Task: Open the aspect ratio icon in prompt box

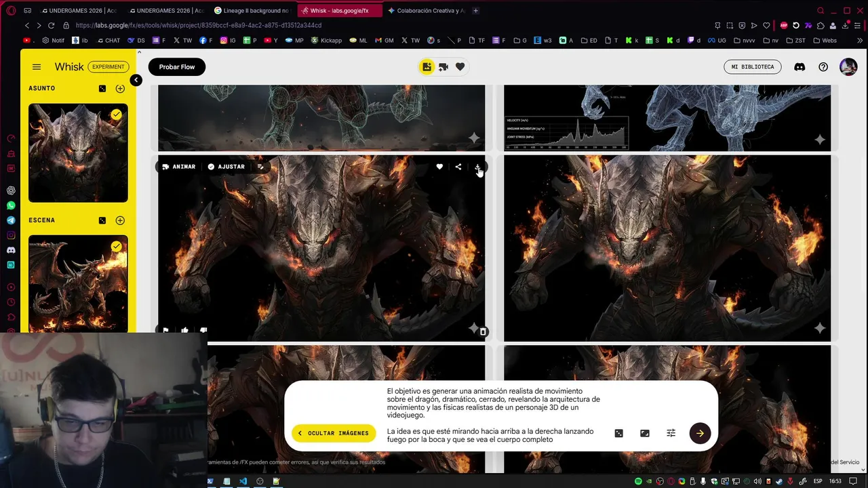Action: click(x=645, y=433)
